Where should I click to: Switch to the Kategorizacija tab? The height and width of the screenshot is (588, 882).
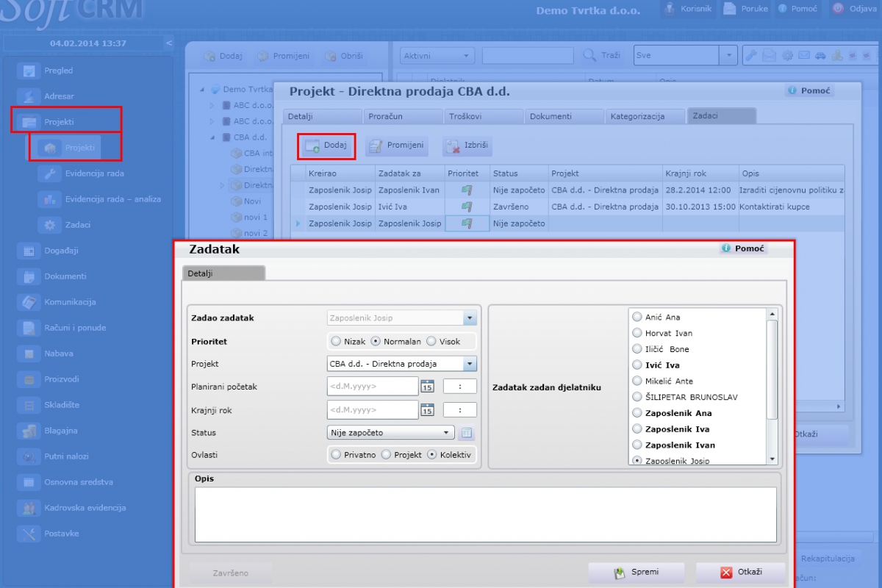coord(645,116)
